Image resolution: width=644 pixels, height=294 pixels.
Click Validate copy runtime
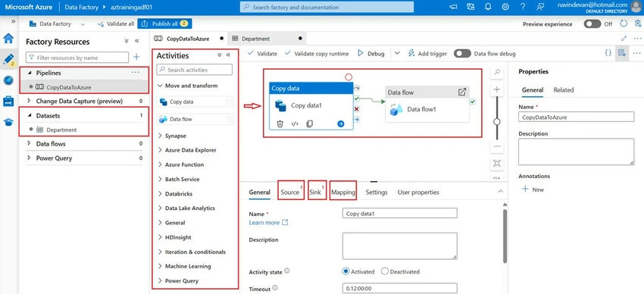click(317, 53)
